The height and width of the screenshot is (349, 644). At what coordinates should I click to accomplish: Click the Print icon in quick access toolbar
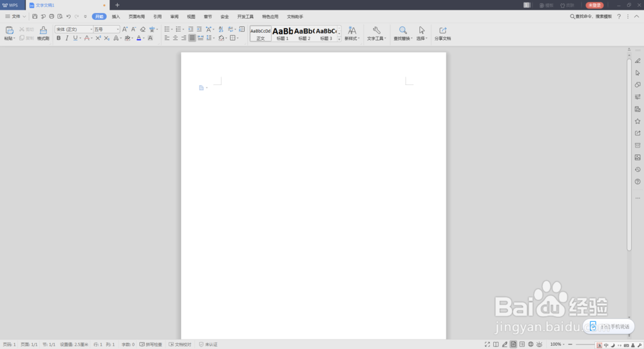point(52,17)
